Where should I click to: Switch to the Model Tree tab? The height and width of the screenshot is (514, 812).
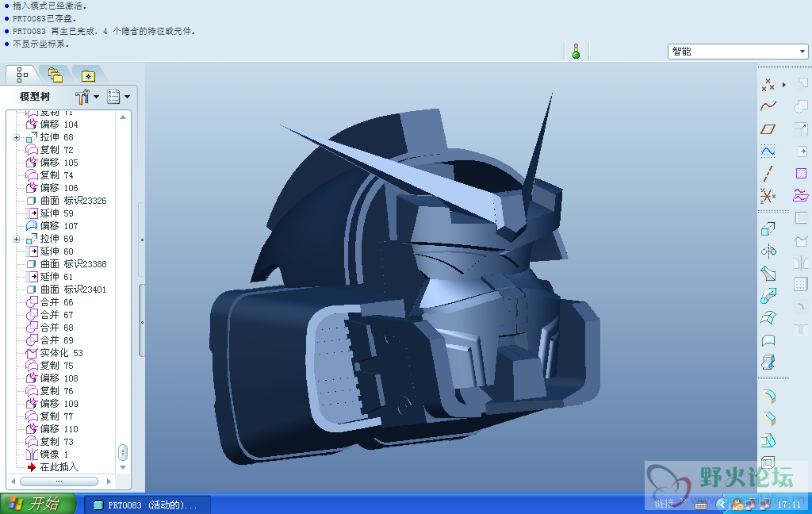(x=21, y=75)
